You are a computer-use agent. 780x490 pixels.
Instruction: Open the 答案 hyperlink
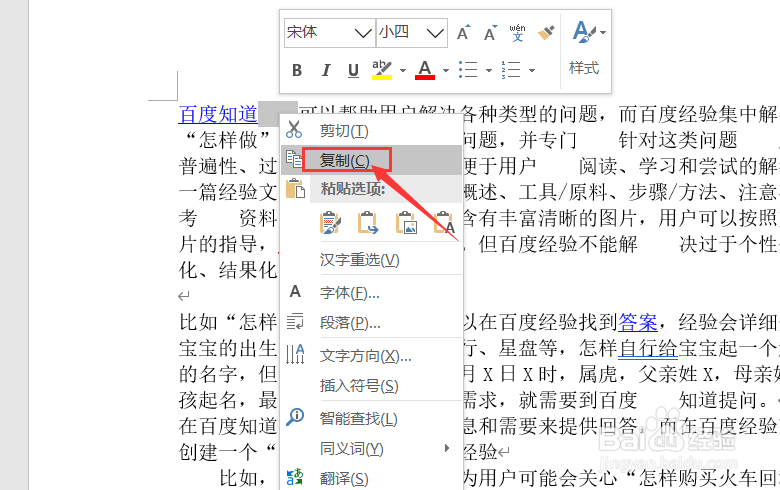pyautogui.click(x=638, y=323)
